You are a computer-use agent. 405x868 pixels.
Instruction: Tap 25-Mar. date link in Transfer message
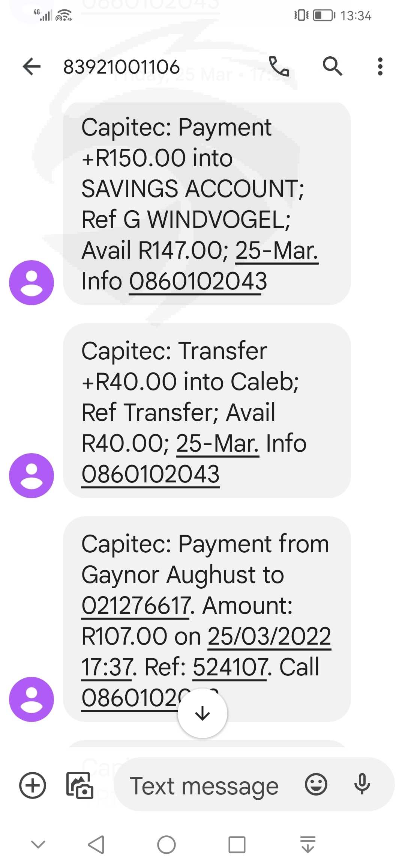click(x=217, y=444)
